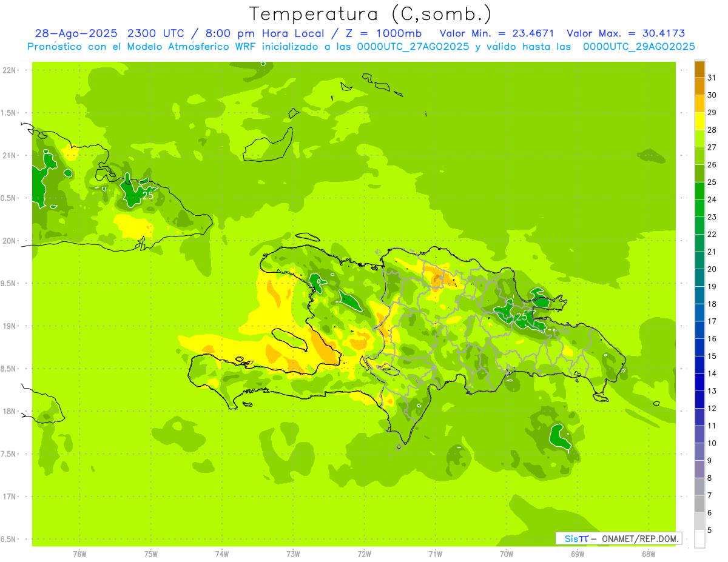Click the 69W longitude label
Screen dimensions: 728x562
click(578, 554)
